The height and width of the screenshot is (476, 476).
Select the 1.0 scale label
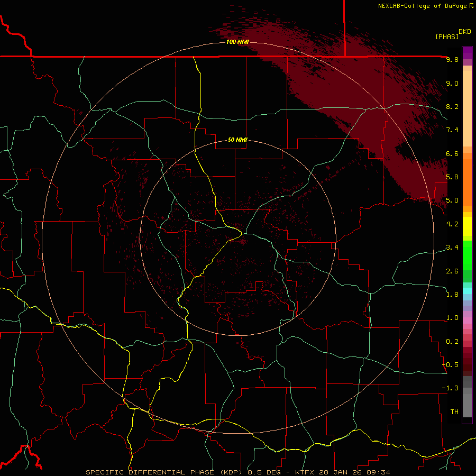452,318
